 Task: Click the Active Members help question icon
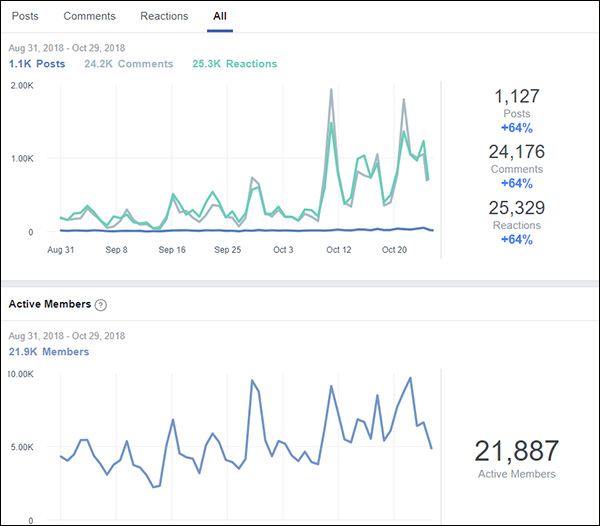pyautogui.click(x=101, y=305)
